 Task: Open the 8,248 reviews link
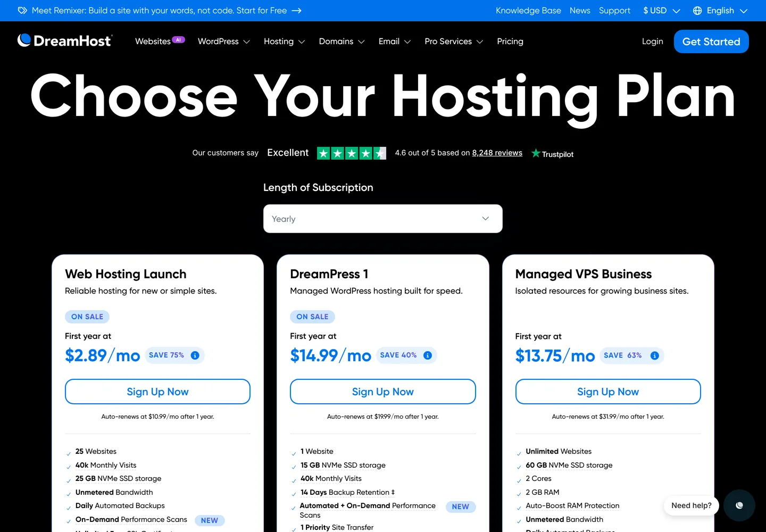497,153
